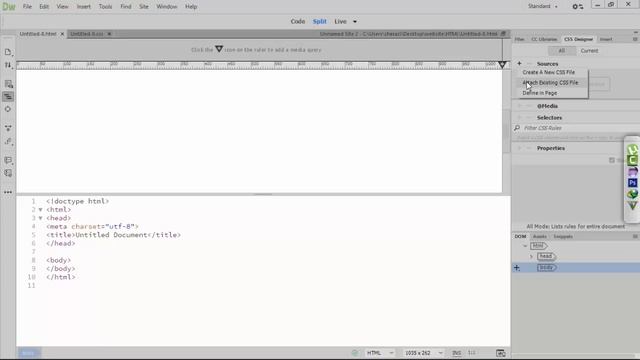Click Camtasia green C icon in dock

coord(632,160)
